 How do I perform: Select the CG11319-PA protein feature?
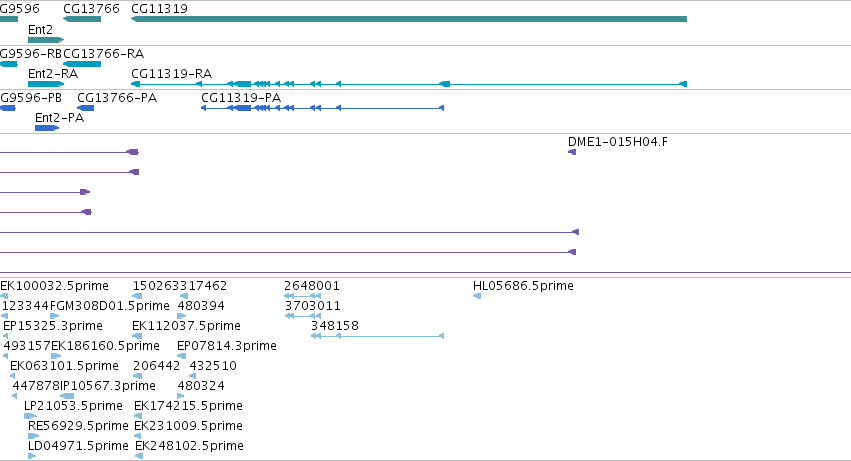(322, 108)
